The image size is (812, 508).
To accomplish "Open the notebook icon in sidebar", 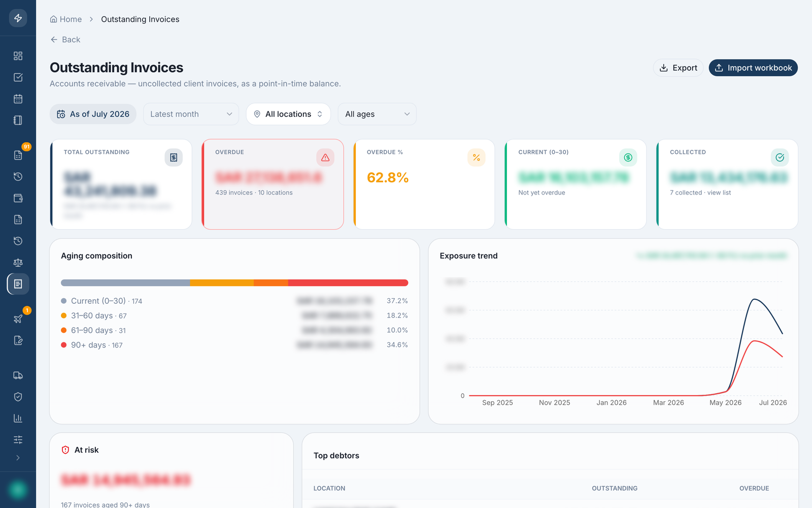I will coord(18,120).
